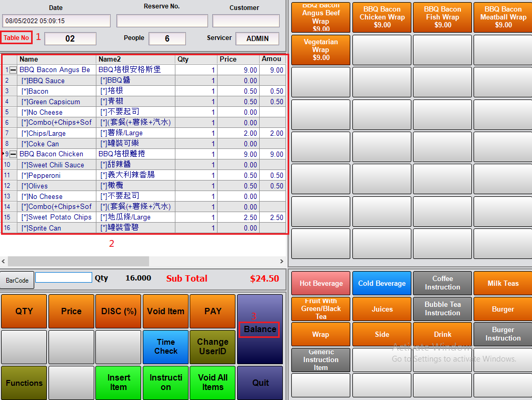Viewport: 532px width, 400px height.
Task: Select the [*]Chips/Large row
Action: [x=144, y=133]
